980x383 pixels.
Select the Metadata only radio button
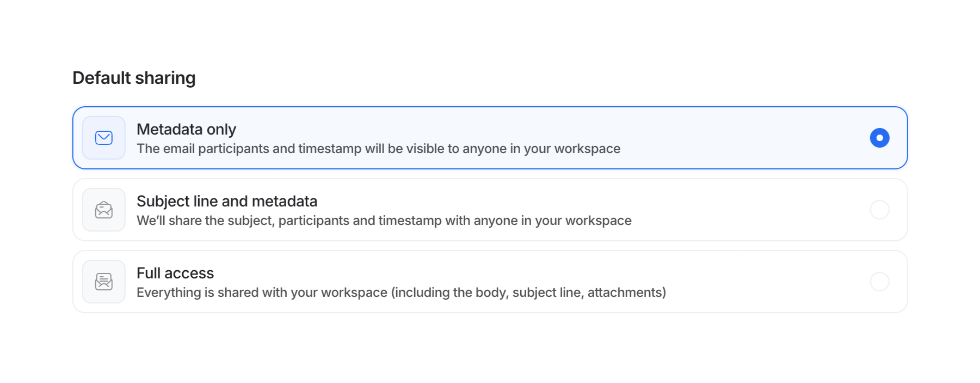(x=879, y=138)
